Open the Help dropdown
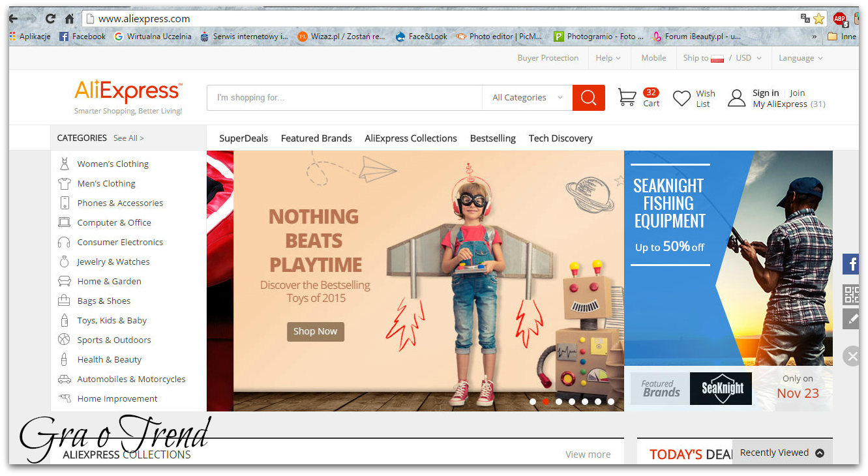The width and height of the screenshot is (868, 476). [x=608, y=58]
